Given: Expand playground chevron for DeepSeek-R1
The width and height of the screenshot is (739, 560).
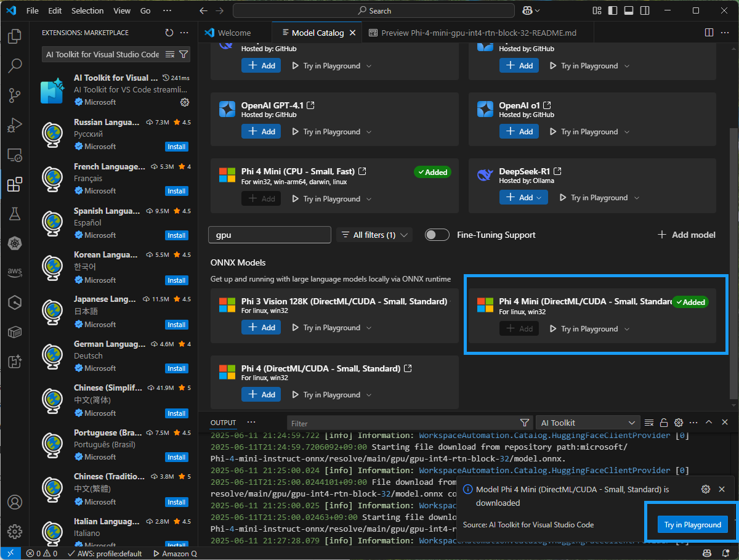Looking at the screenshot, I should 637,198.
